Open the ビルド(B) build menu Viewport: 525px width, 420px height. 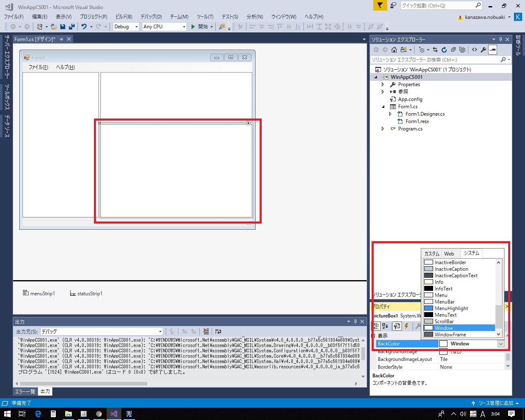tap(124, 17)
